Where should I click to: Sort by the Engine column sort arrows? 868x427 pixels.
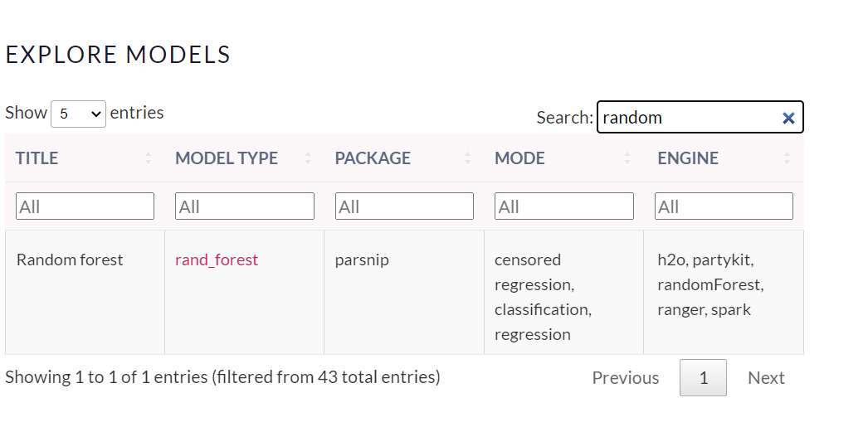click(x=787, y=158)
